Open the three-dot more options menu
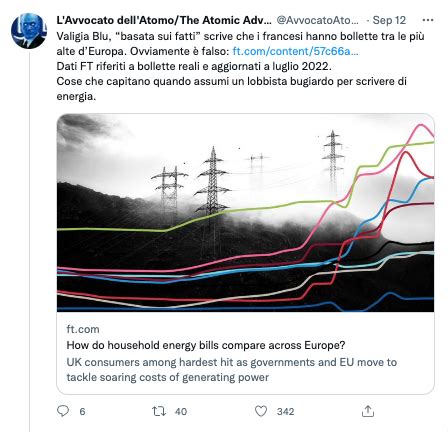 pos(428,20)
